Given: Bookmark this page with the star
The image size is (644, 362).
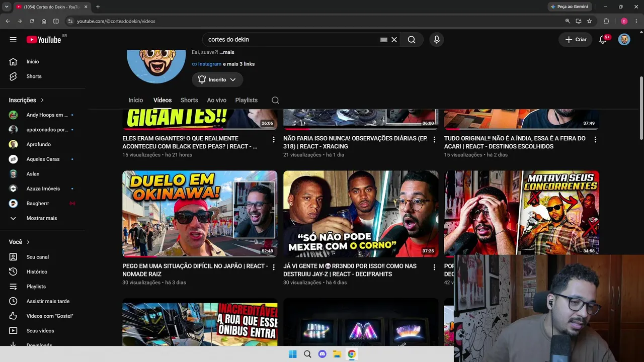Looking at the screenshot, I should coord(589,21).
